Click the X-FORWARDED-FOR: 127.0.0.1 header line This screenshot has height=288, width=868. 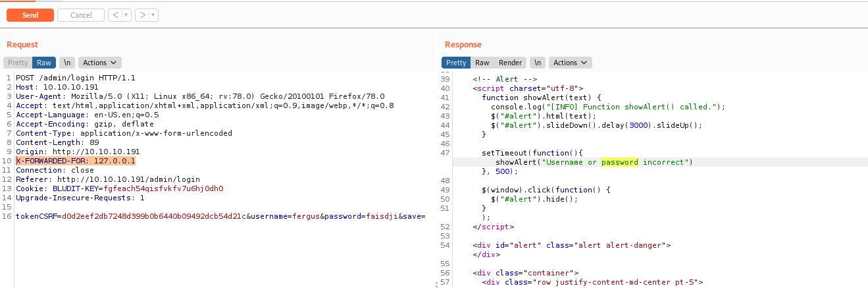click(x=76, y=161)
